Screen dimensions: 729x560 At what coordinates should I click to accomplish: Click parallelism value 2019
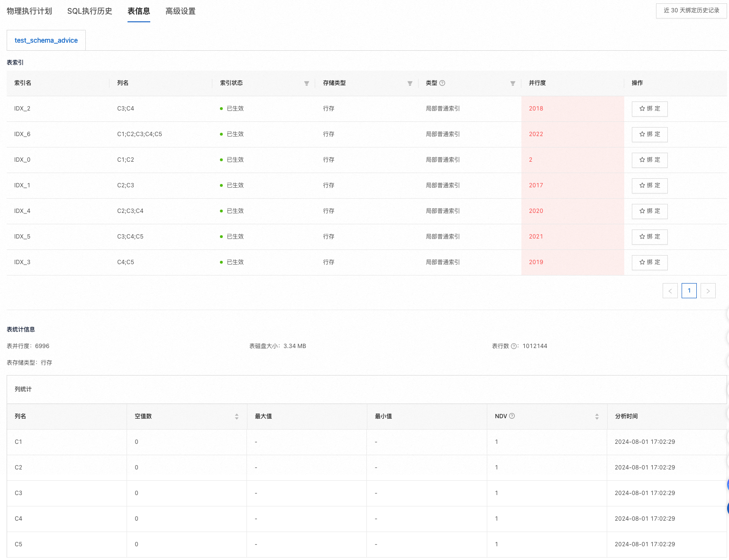point(536,262)
